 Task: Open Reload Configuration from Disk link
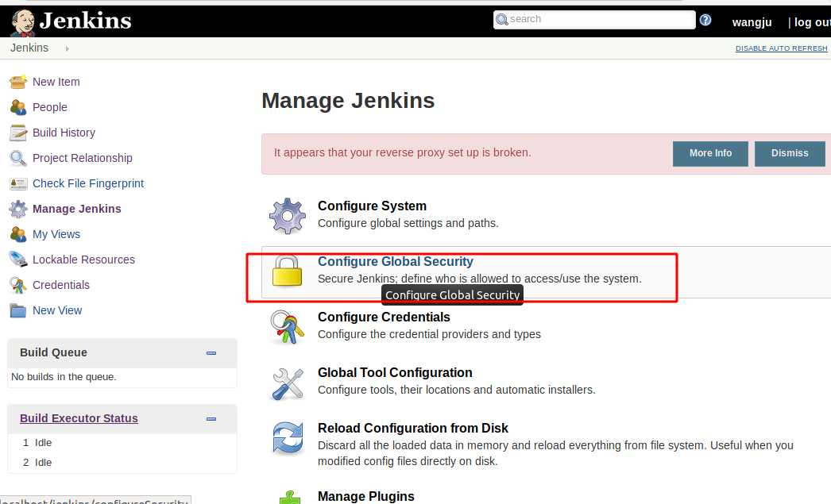413,429
